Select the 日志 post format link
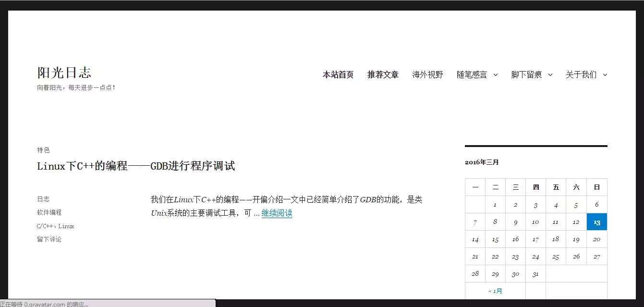The height and width of the screenshot is (307, 644). [x=43, y=199]
